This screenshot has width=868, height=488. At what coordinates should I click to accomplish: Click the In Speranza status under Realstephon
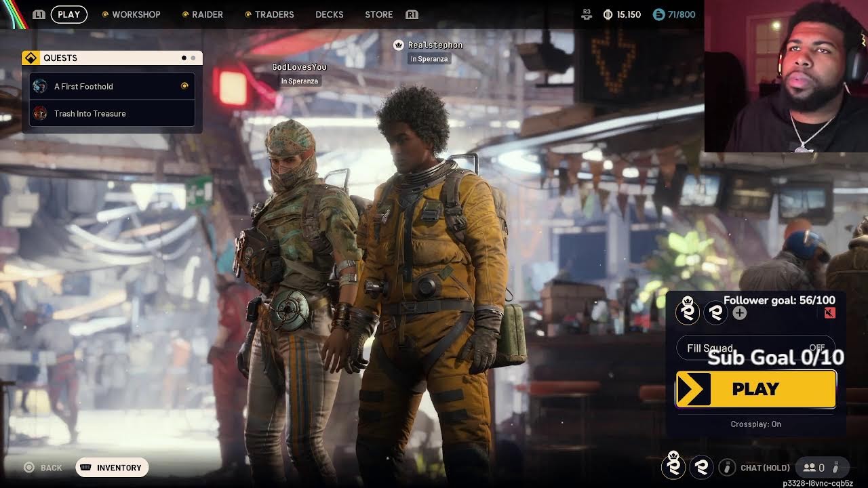(x=429, y=59)
